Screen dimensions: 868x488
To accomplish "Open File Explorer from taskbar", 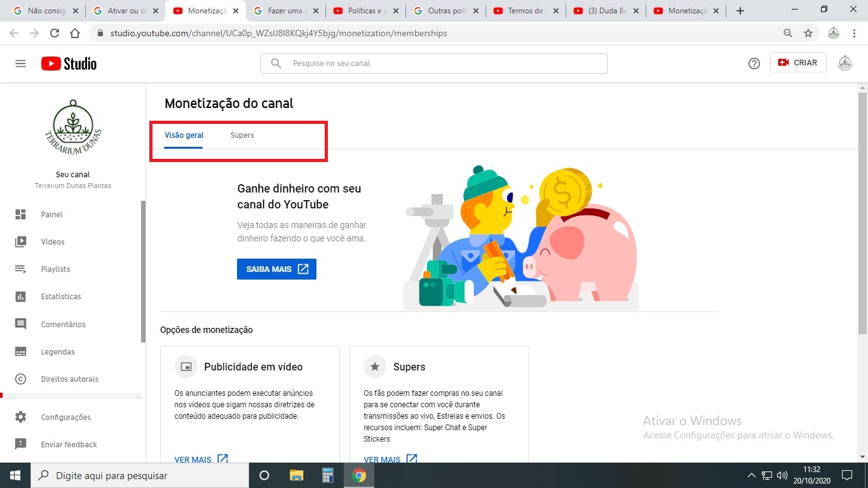I will click(297, 475).
